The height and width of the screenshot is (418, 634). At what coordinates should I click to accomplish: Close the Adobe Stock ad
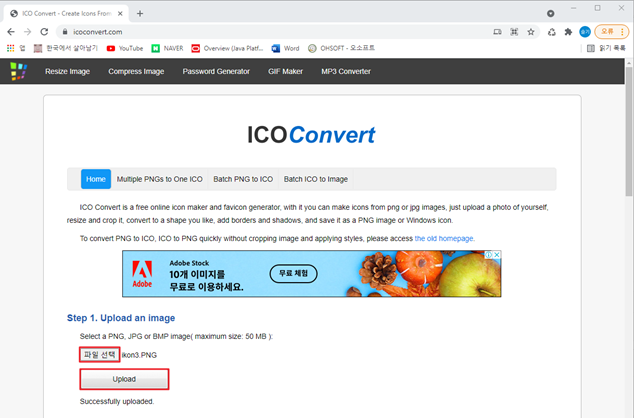coord(497,255)
